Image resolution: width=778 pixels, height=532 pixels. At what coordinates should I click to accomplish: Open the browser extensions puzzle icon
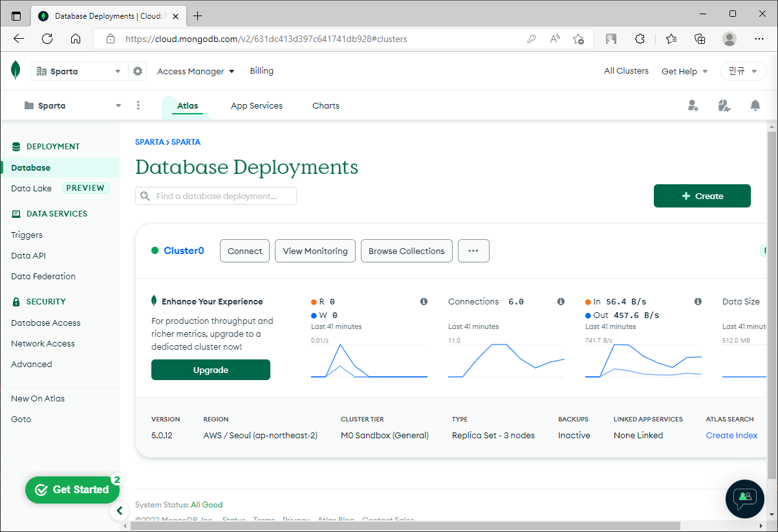(x=640, y=39)
